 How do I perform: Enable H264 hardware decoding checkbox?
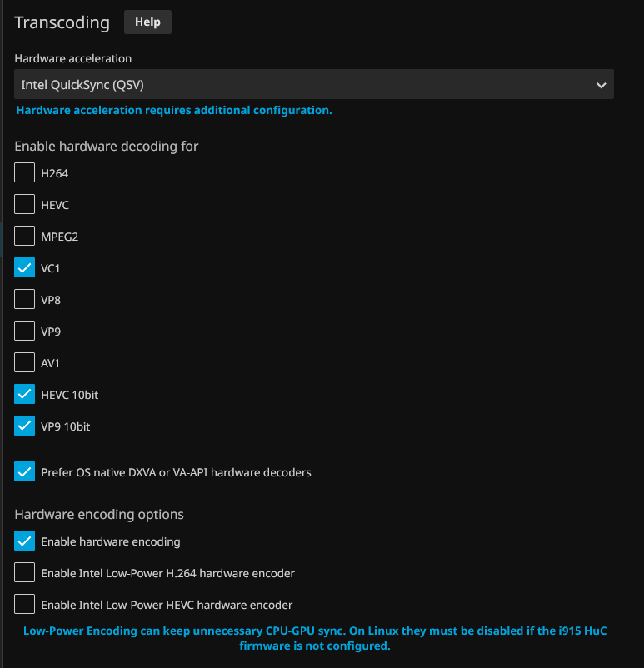coord(25,173)
